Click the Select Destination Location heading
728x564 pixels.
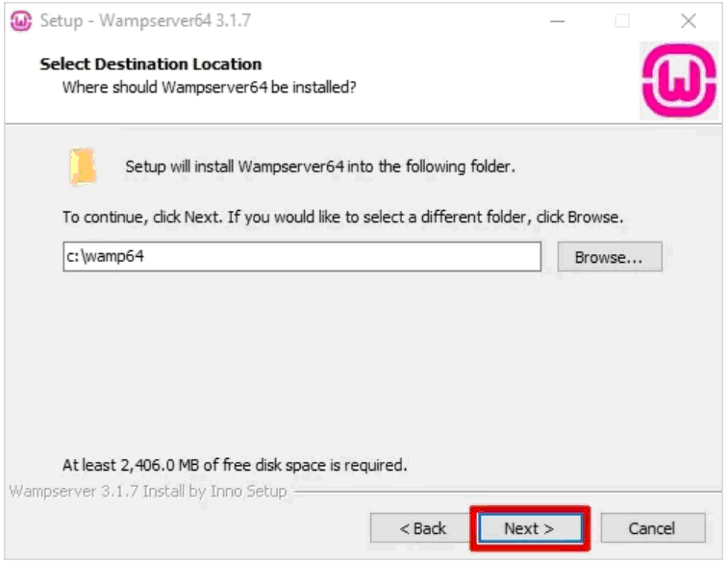151,64
